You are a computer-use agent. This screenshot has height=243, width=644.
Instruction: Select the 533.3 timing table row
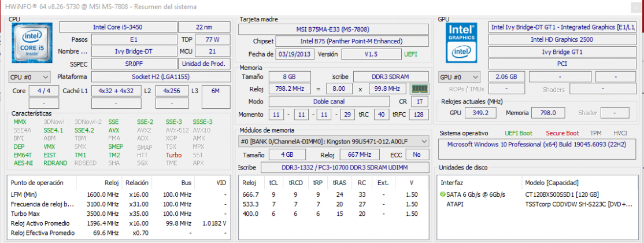click(333, 204)
